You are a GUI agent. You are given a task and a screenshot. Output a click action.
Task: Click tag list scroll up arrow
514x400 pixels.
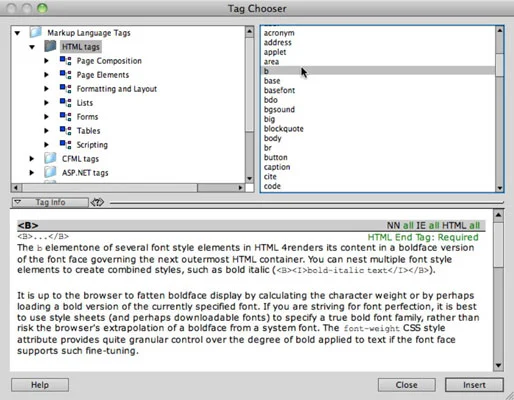point(499,31)
